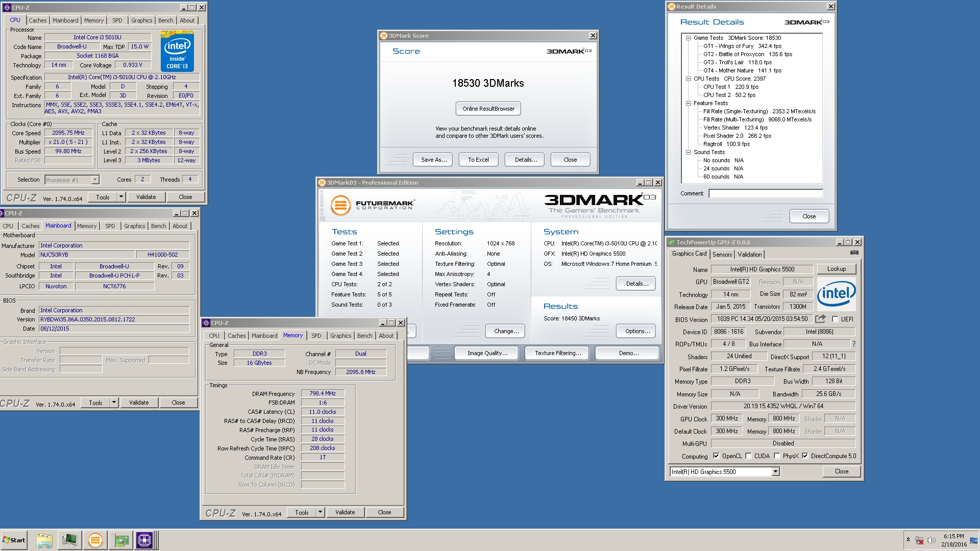This screenshot has height=551, width=980.
Task: Select GT1 - Wings of Fury result row
Action: [x=742, y=46]
